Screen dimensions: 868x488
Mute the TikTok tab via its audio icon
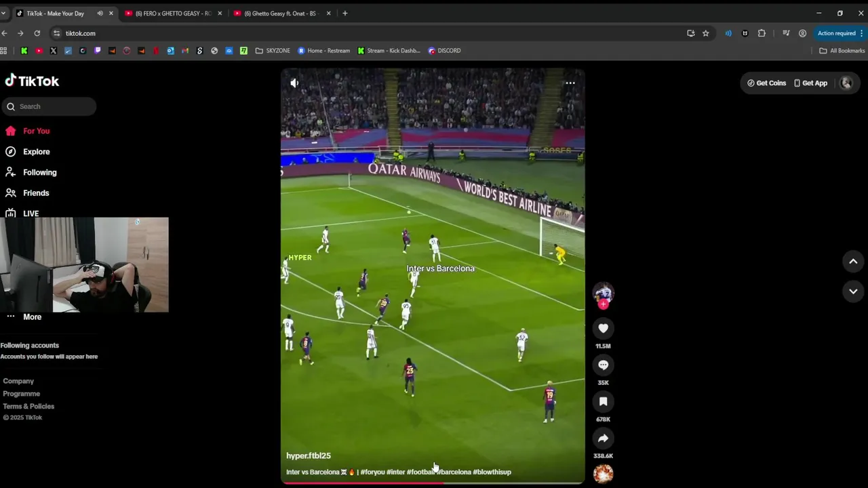pos(100,14)
